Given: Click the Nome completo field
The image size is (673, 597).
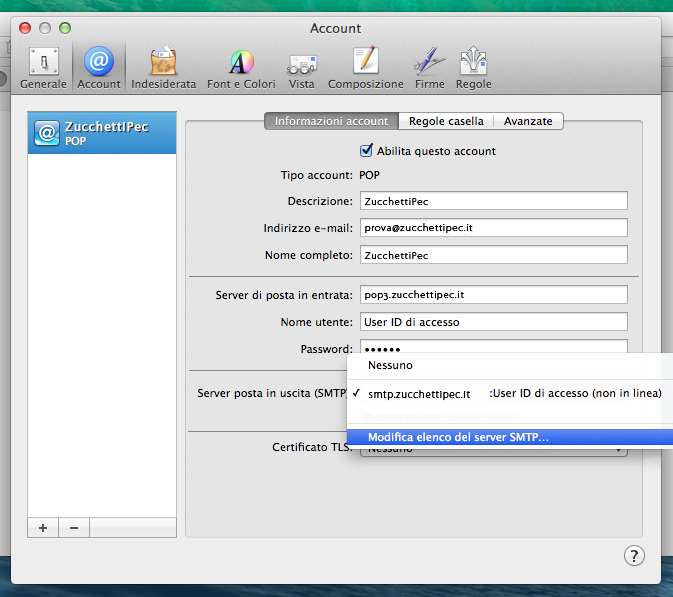Looking at the screenshot, I should (x=494, y=255).
